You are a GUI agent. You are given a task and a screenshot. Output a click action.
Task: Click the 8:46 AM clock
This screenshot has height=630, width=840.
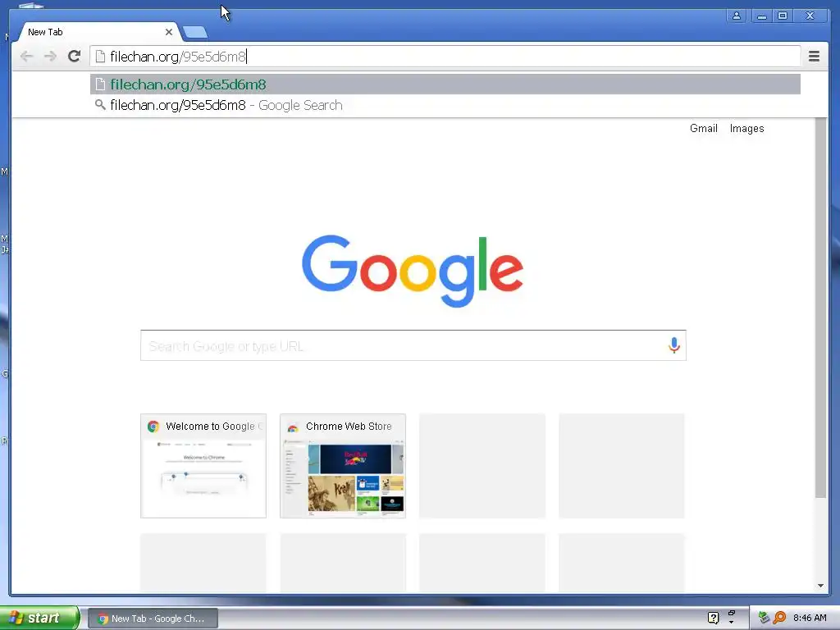coord(810,618)
